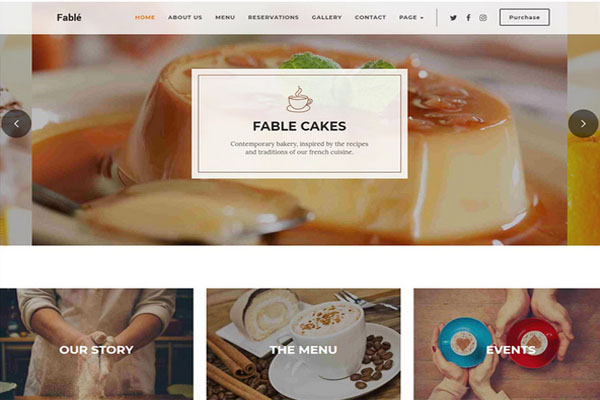600x400 pixels.
Task: Click the bakery description text in banner
Action: click(299, 148)
